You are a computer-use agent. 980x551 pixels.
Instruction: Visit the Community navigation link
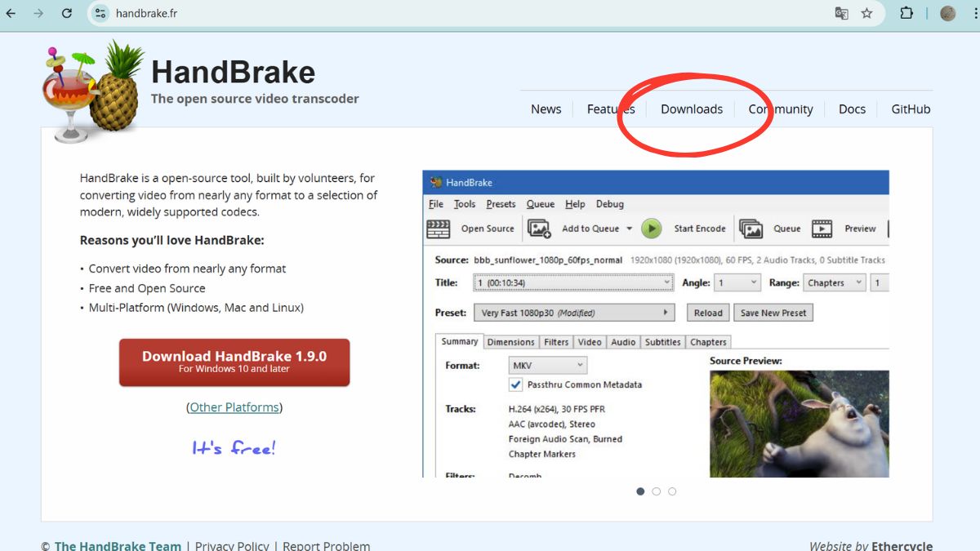(781, 109)
